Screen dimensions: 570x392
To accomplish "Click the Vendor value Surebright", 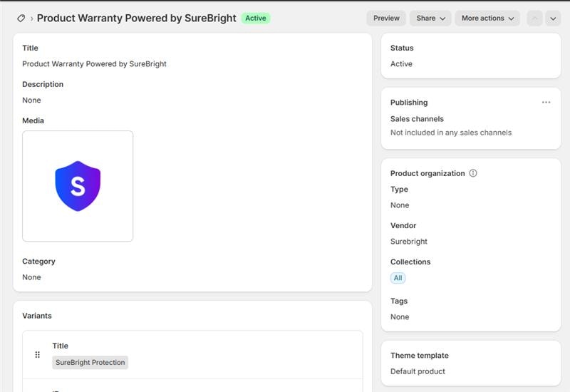I will (x=409, y=242).
